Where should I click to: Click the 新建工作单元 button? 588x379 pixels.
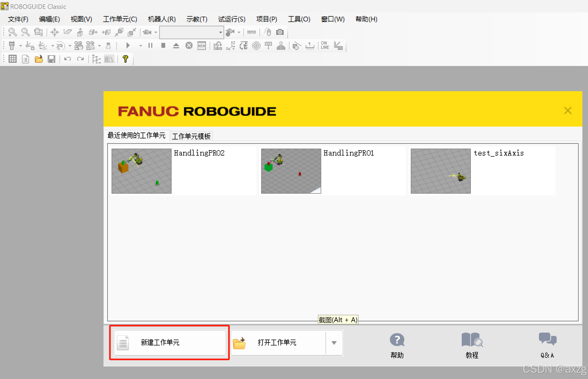pyautogui.click(x=170, y=343)
